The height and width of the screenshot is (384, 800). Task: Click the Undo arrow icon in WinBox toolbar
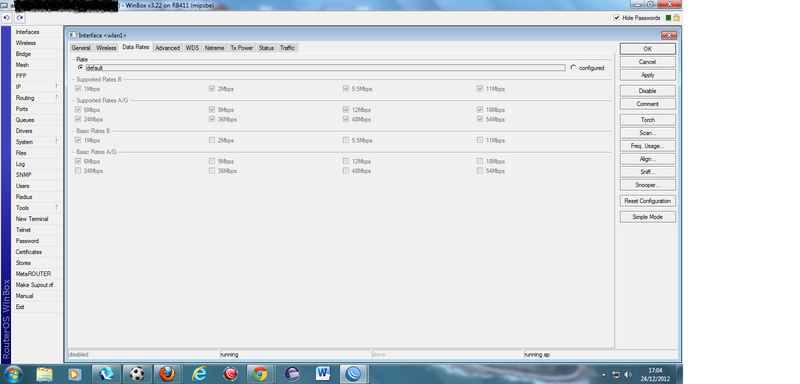[7, 18]
